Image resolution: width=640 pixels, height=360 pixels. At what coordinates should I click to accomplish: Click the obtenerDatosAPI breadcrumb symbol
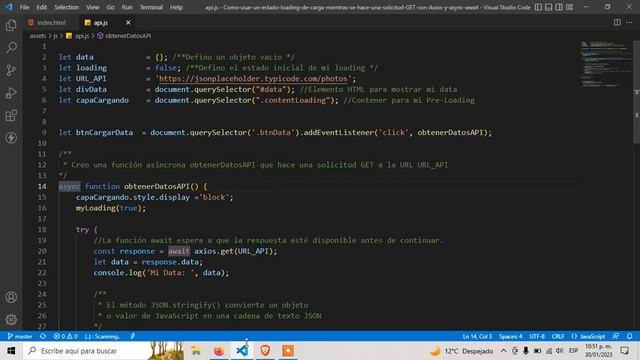click(124, 36)
